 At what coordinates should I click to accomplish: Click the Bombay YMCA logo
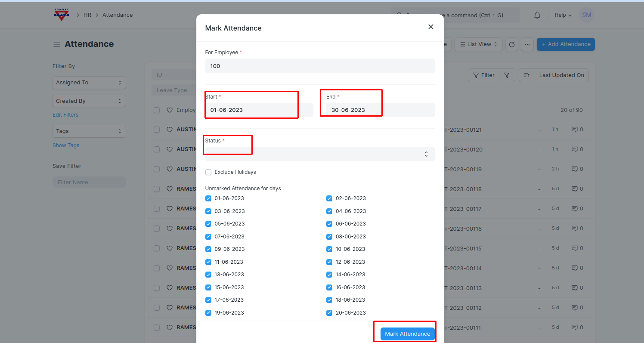pos(62,15)
